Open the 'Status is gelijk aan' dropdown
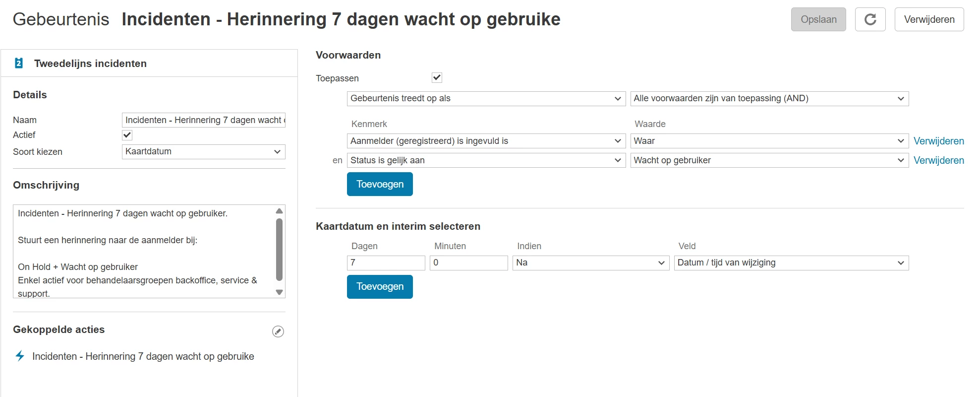Image resolution: width=980 pixels, height=397 pixels. tap(486, 160)
